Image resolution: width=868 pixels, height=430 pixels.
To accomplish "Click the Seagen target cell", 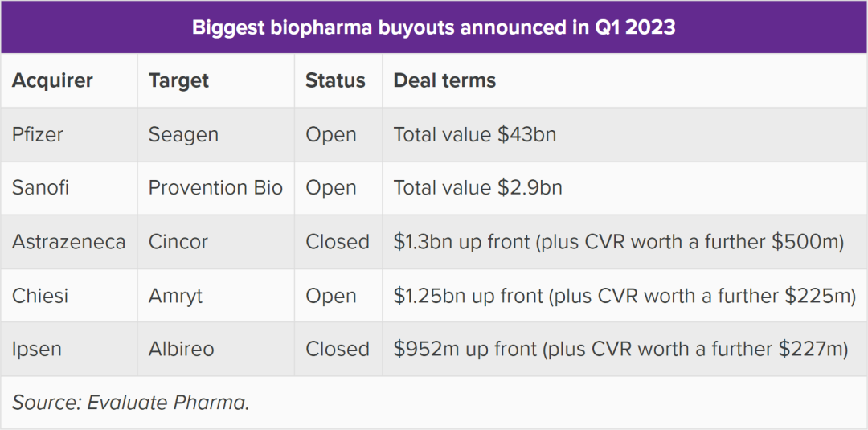I will pyautogui.click(x=183, y=134).
